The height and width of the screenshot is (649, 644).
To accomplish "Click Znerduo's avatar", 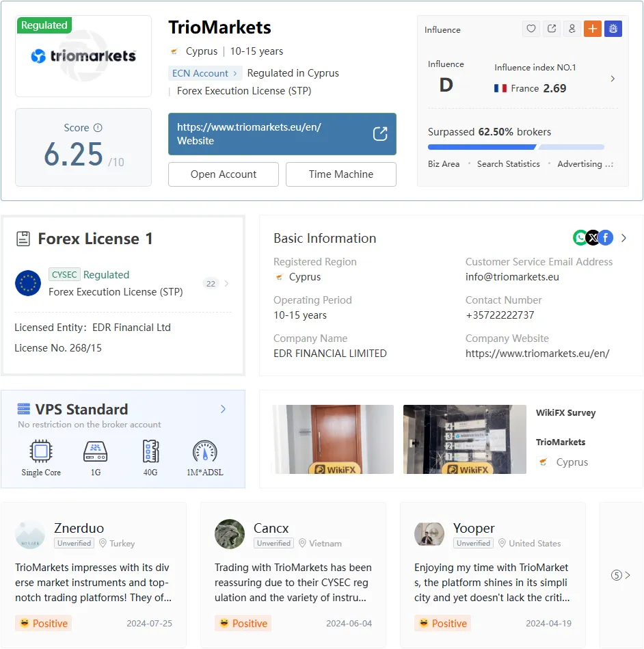I will (30, 534).
